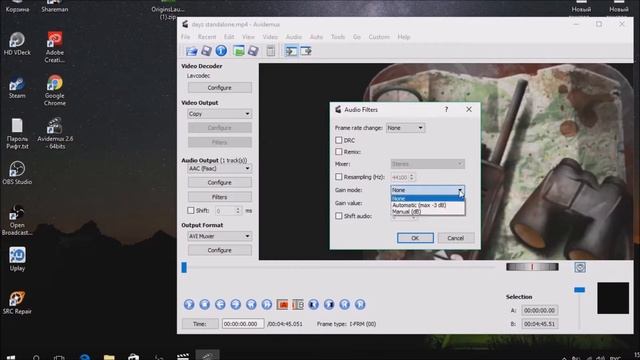Set selection marker B icon

coord(298,304)
